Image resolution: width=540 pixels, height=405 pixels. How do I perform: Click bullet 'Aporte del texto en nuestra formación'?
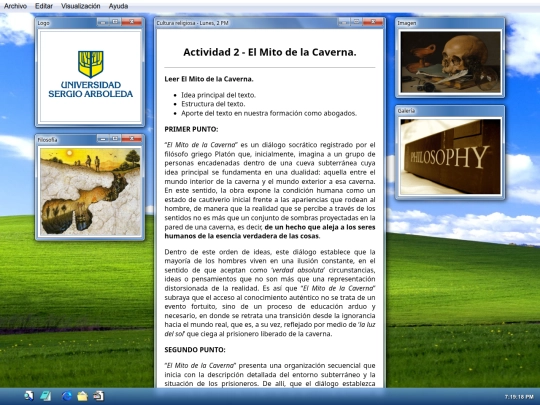click(x=269, y=113)
